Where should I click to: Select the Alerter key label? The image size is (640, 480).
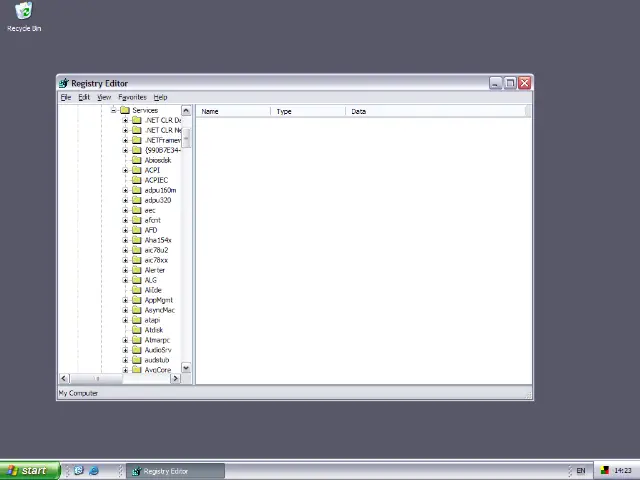(x=155, y=270)
